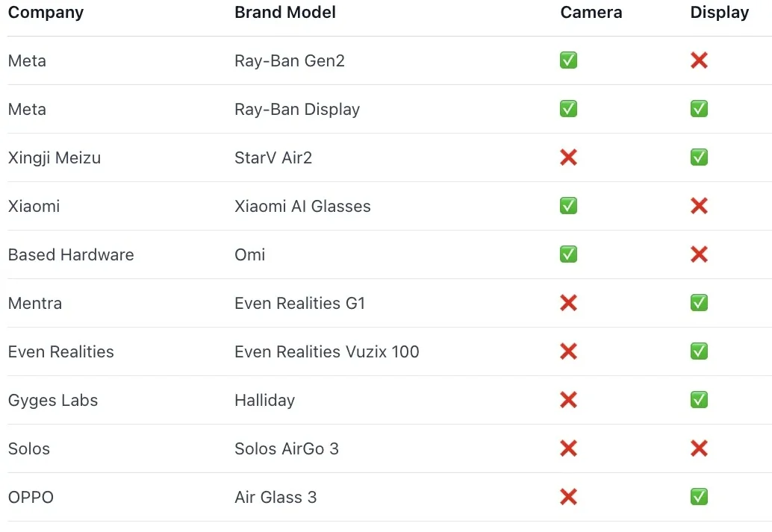Click the display cross for Solos AirGo 3

tap(699, 448)
